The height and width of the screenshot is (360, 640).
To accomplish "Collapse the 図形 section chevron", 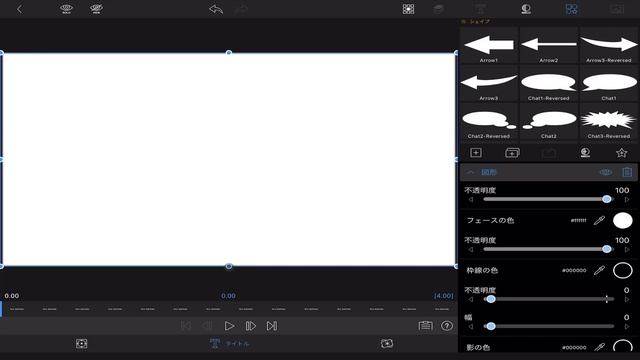I will [471, 172].
